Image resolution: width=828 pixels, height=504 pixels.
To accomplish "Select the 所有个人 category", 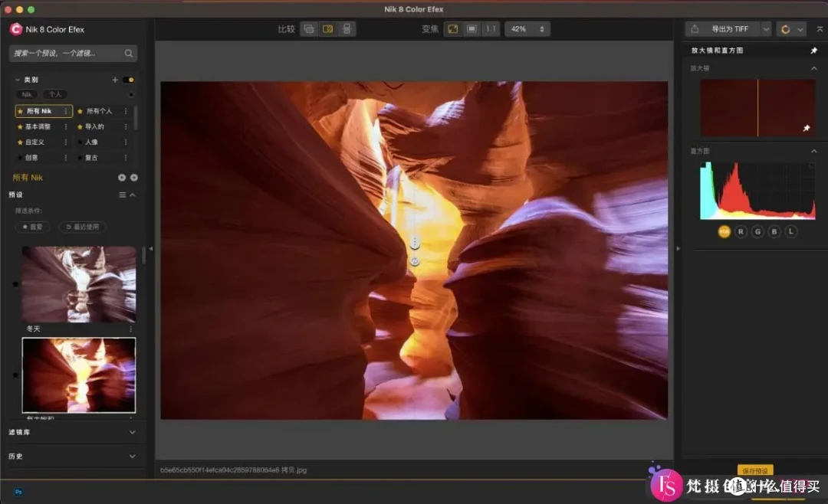I will 99,111.
